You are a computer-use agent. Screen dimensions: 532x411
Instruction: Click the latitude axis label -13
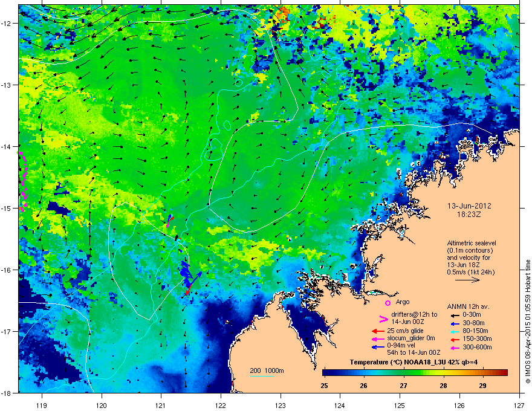7,85
